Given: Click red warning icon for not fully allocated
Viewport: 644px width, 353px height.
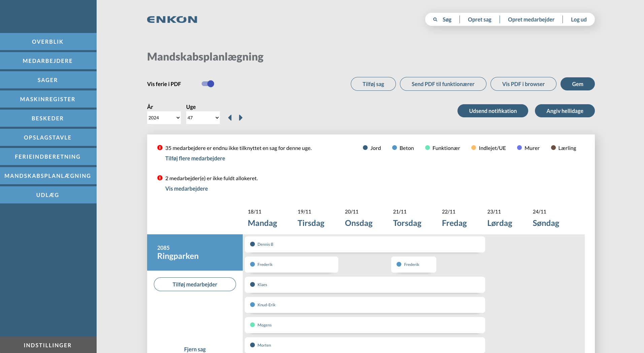Looking at the screenshot, I should pyautogui.click(x=160, y=178).
